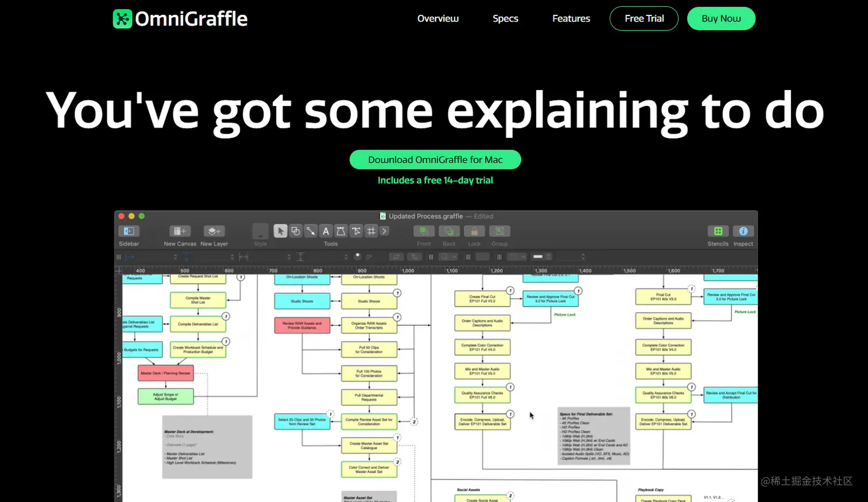Click the document icon in title bar
Screen dimensions: 868x502
383,216
